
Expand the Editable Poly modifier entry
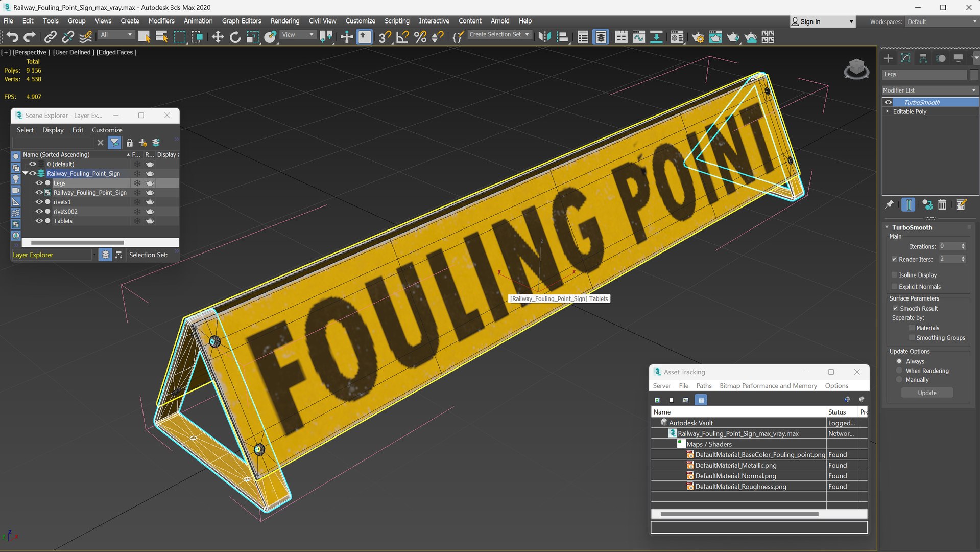click(x=888, y=111)
